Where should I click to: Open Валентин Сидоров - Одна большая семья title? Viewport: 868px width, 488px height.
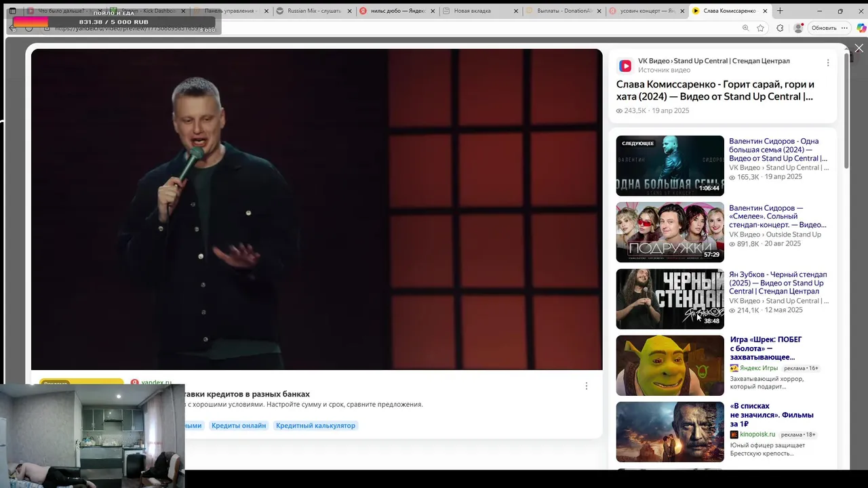[778, 150]
